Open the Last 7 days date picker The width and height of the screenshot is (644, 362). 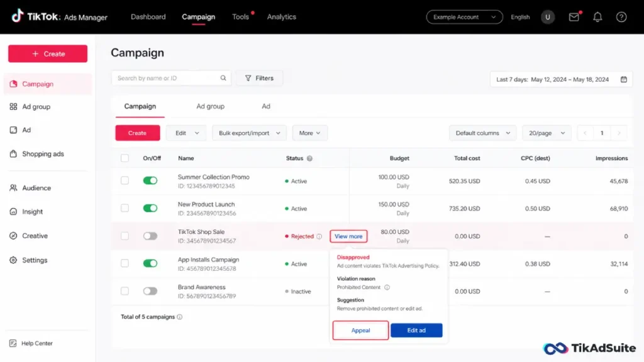click(x=561, y=79)
